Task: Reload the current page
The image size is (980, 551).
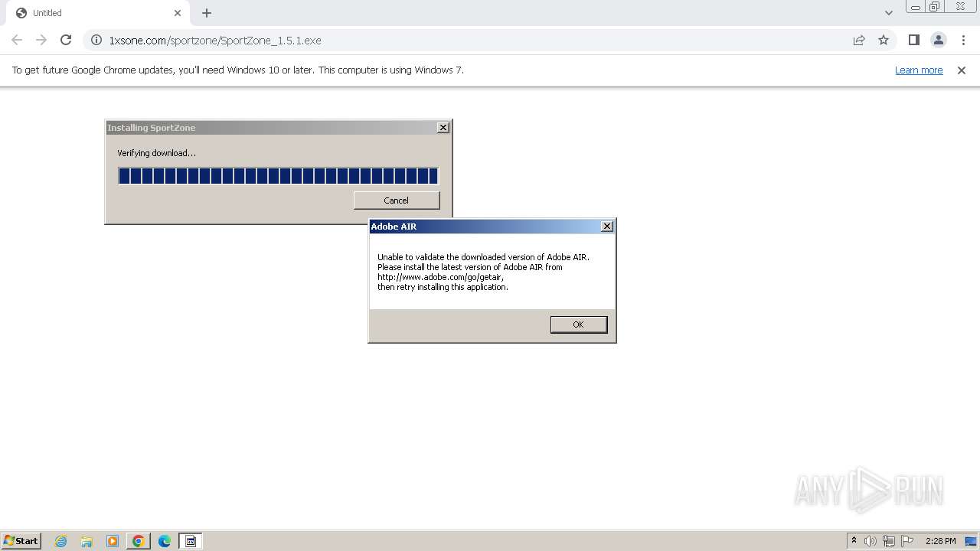Action: (66, 40)
